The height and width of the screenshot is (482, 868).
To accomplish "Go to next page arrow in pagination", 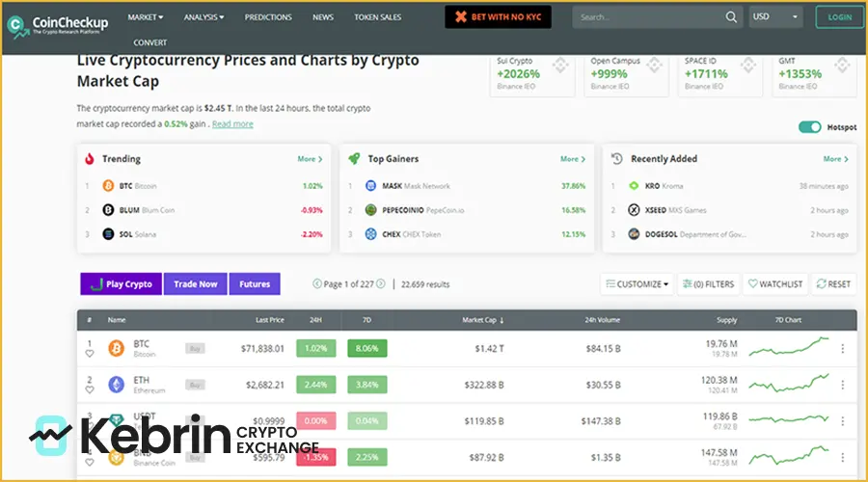I will (x=381, y=283).
